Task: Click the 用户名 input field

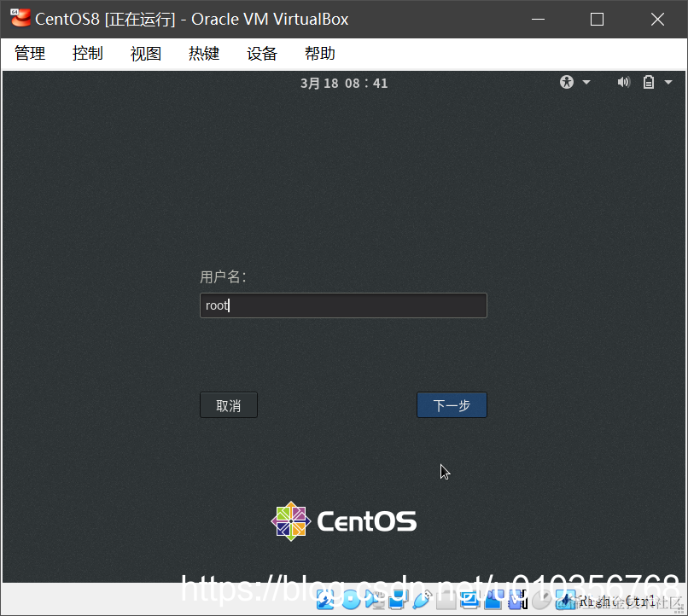Action: tap(343, 305)
